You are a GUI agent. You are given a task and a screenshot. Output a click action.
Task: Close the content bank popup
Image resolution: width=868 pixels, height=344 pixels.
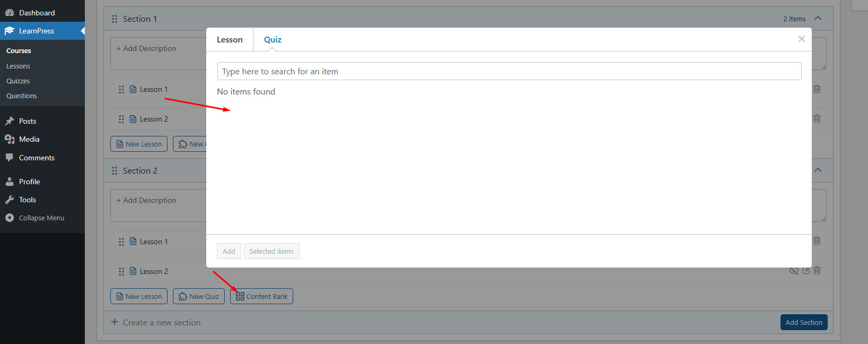pyautogui.click(x=801, y=39)
